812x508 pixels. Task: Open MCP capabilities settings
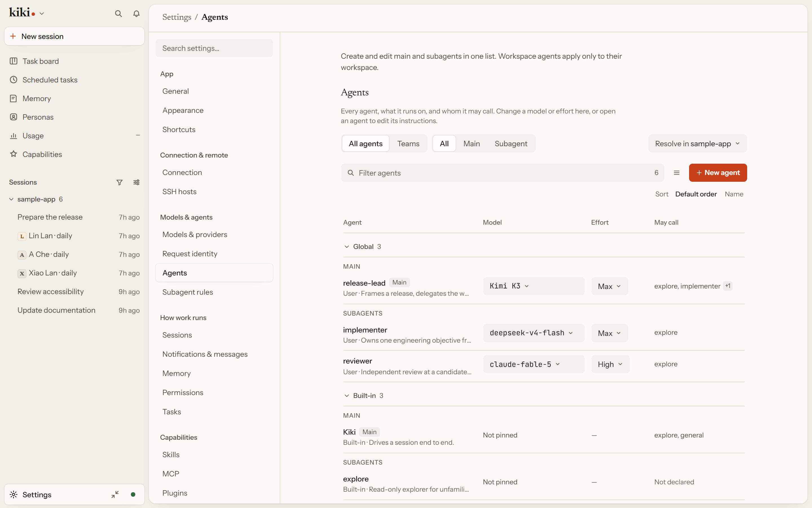pos(214,474)
